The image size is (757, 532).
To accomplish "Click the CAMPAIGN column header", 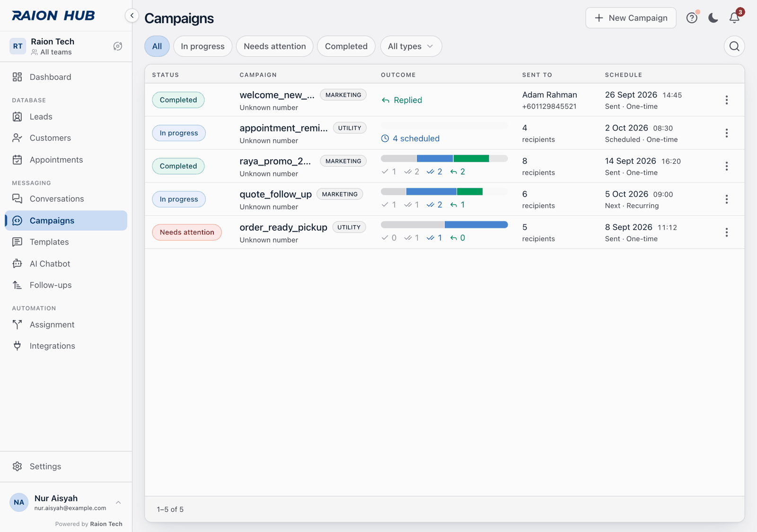I will coord(258,75).
